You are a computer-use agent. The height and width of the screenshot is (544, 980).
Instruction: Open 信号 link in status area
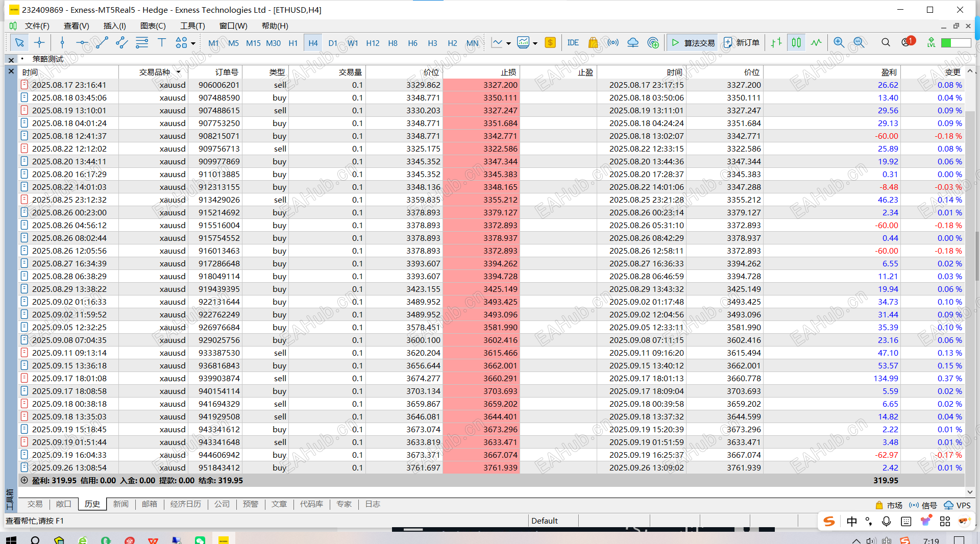tap(923, 505)
